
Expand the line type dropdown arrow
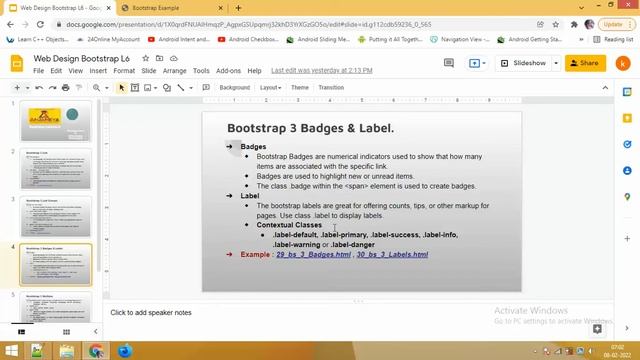click(x=191, y=88)
